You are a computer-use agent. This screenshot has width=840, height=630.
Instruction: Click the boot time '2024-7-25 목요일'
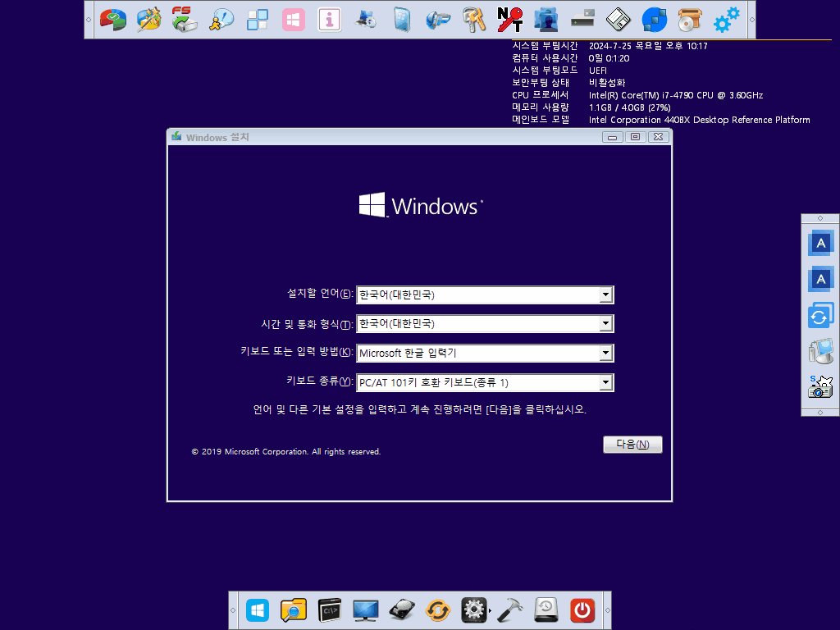(626, 46)
